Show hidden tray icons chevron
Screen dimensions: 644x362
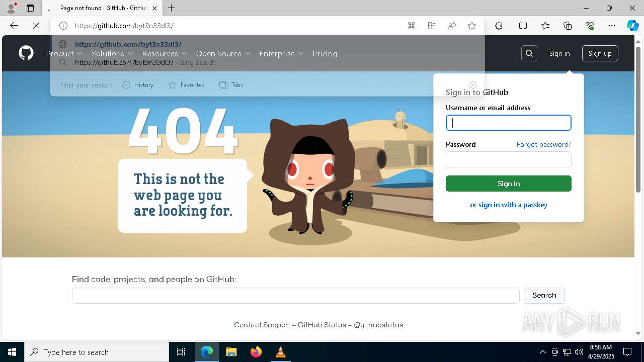pyautogui.click(x=542, y=352)
